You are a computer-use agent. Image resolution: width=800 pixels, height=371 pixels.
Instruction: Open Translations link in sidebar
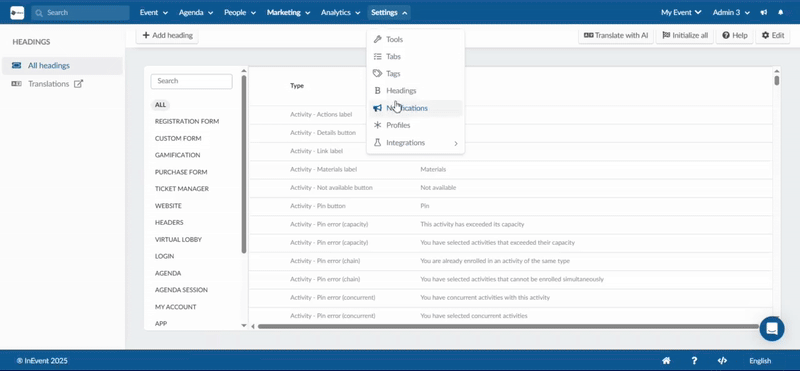tap(48, 84)
